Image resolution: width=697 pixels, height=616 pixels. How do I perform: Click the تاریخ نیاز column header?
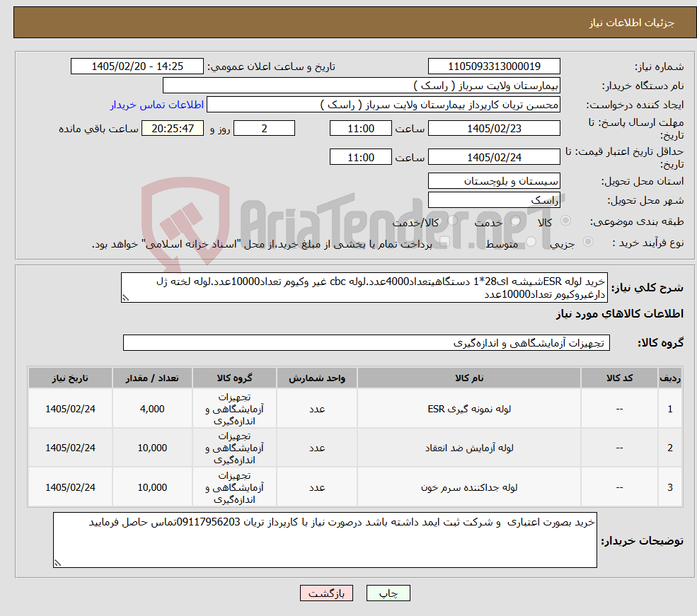pos(70,378)
